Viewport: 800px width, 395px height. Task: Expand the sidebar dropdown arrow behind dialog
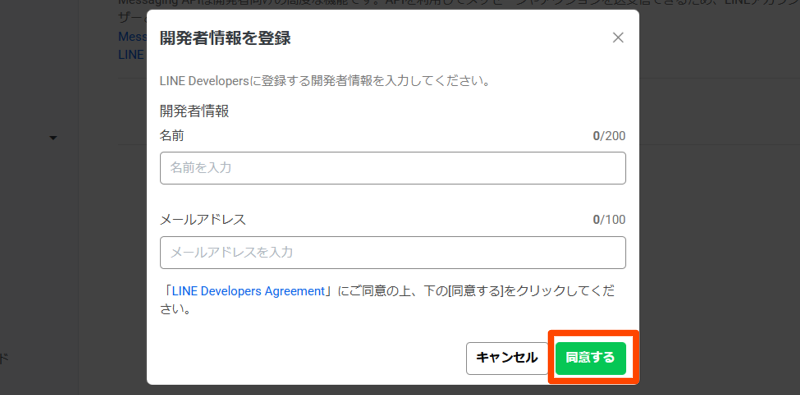click(53, 138)
